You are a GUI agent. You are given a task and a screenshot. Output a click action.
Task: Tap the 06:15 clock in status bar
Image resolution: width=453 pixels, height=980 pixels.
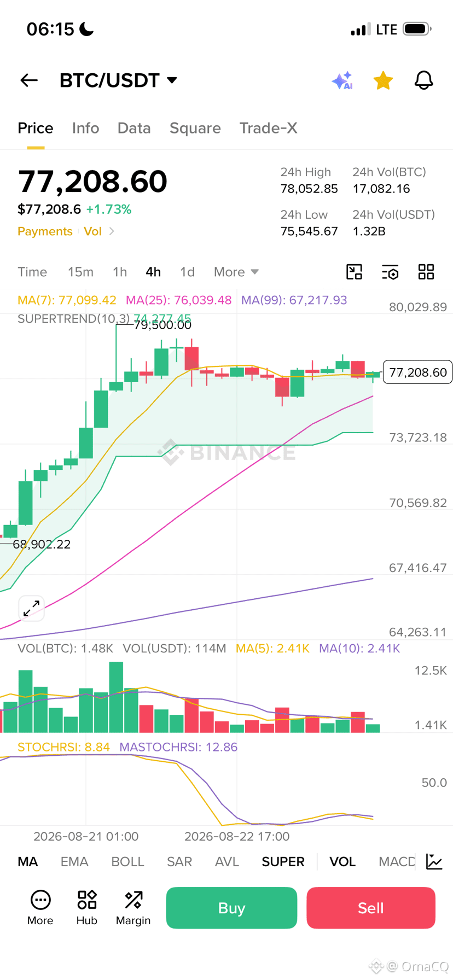(x=50, y=29)
